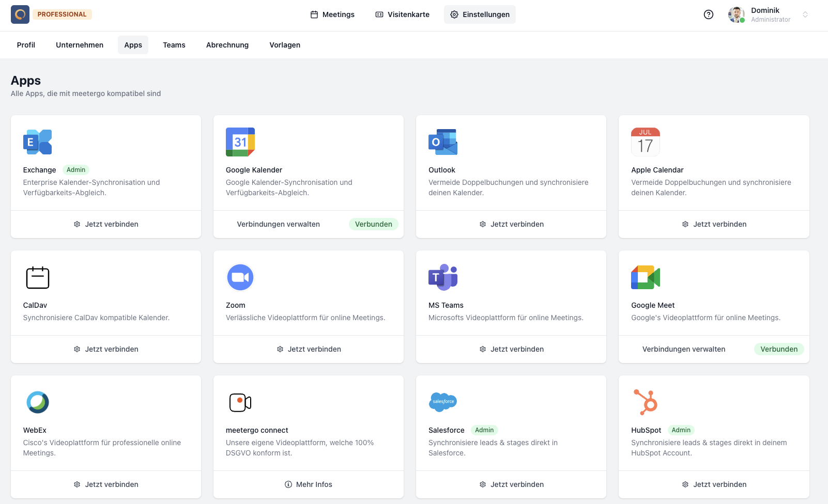Click the gear icon in Salesforce's connect button

(x=483, y=484)
